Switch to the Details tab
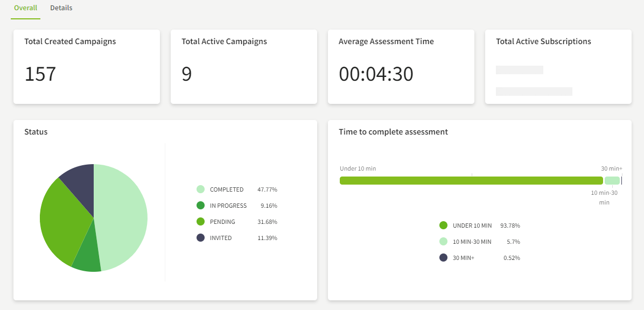 (x=61, y=8)
